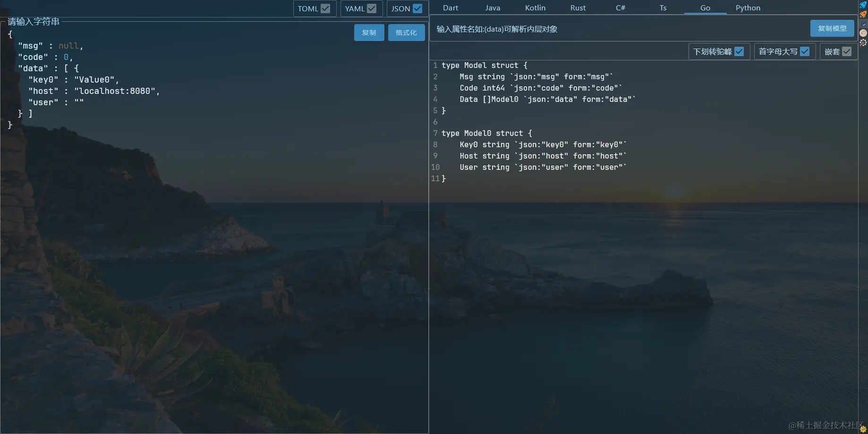Click the "user" key in the JSON editor

point(43,102)
